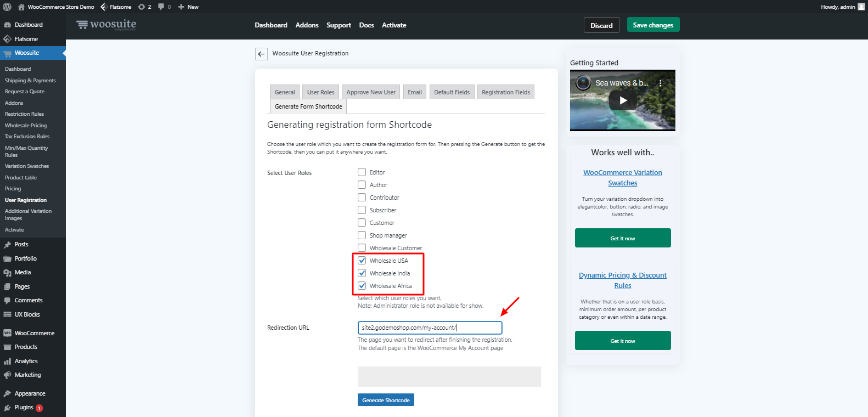Switch to the Email tab

click(415, 92)
